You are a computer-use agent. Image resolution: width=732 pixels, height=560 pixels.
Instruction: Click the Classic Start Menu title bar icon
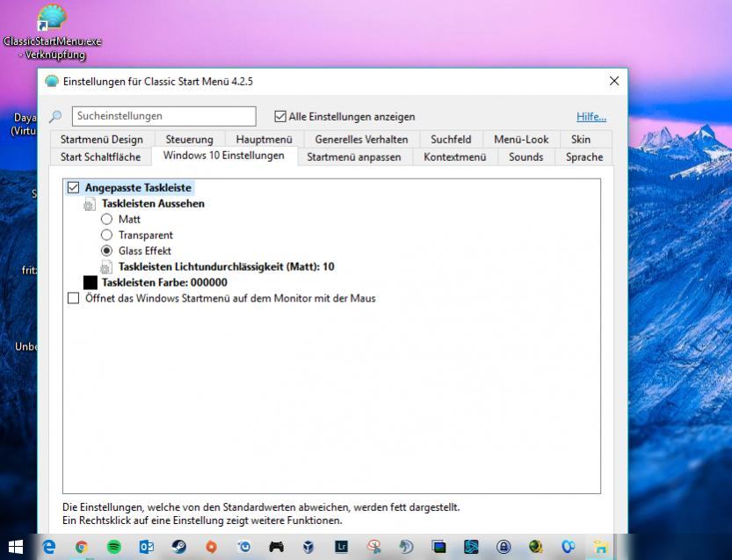pos(52,81)
